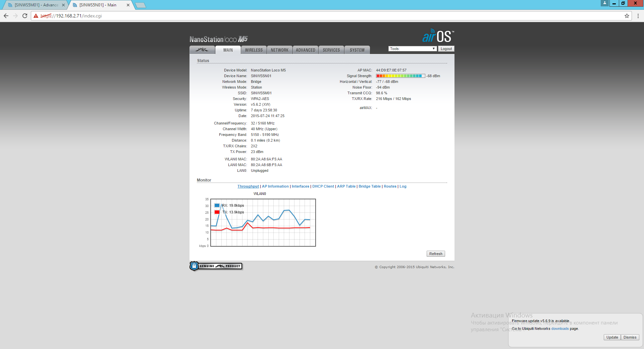This screenshot has height=349, width=644.
Task: Click the Refresh button
Action: click(436, 254)
